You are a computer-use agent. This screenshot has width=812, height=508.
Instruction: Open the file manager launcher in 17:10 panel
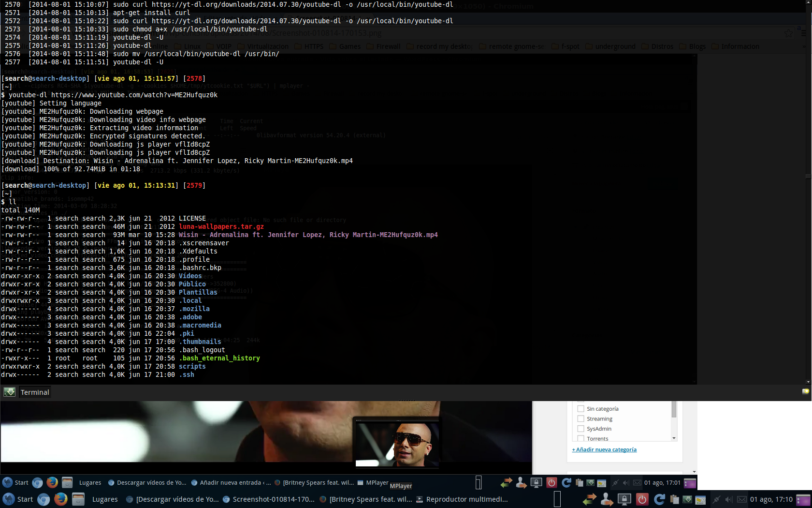[78, 499]
